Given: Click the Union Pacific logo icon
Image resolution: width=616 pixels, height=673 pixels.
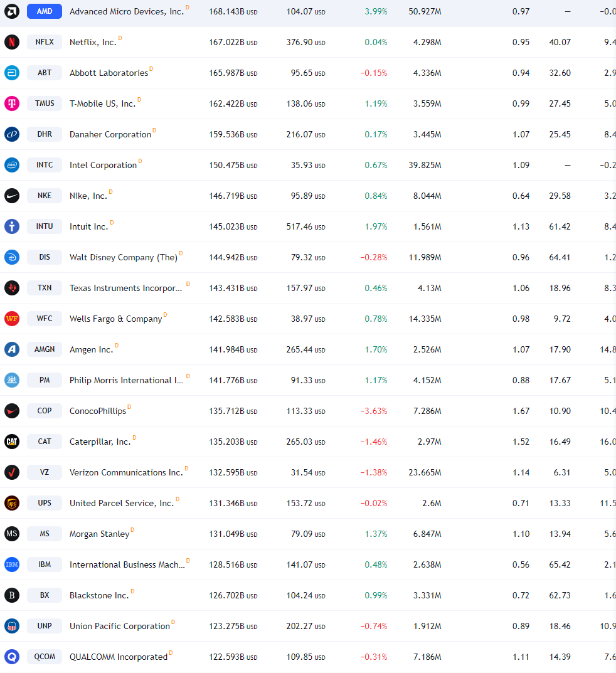Looking at the screenshot, I should (12, 626).
